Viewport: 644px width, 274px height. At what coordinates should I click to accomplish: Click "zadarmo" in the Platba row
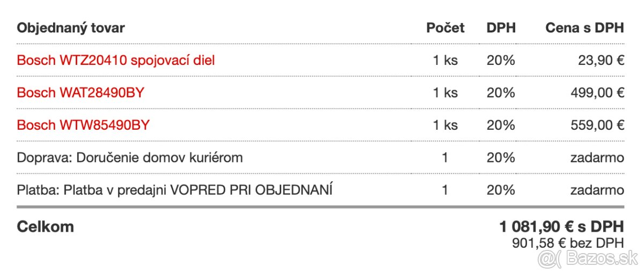tap(597, 190)
